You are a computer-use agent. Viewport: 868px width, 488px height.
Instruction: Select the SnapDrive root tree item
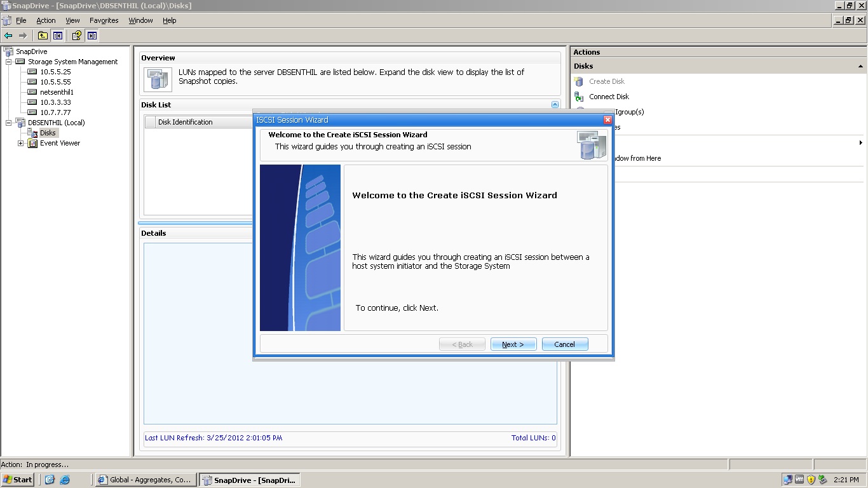31,51
